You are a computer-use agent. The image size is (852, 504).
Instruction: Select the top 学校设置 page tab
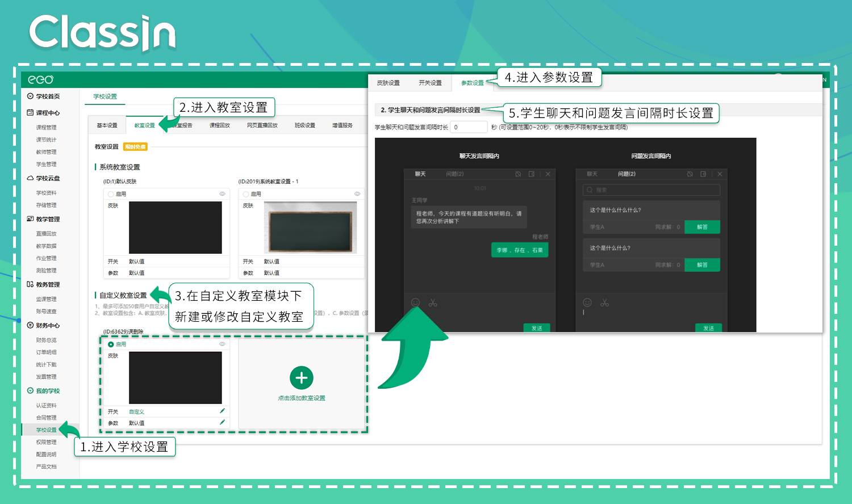click(x=105, y=96)
